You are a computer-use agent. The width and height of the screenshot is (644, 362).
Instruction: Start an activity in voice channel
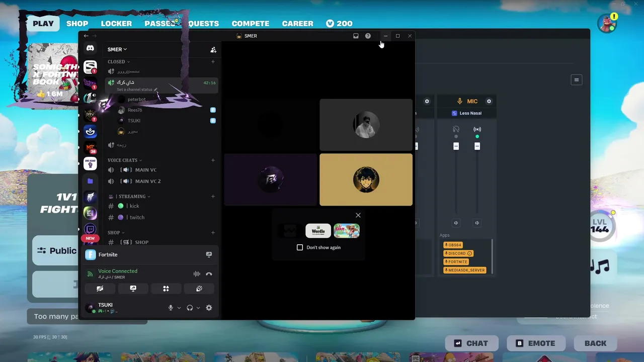click(x=166, y=289)
